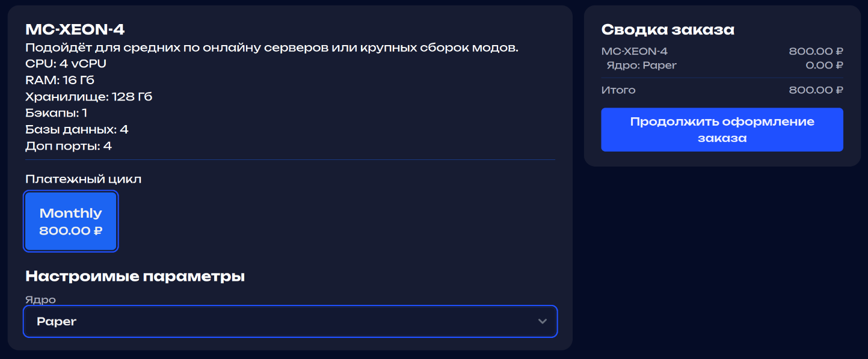
Task: Click Ядро: Paper line in order summary
Action: tap(641, 66)
